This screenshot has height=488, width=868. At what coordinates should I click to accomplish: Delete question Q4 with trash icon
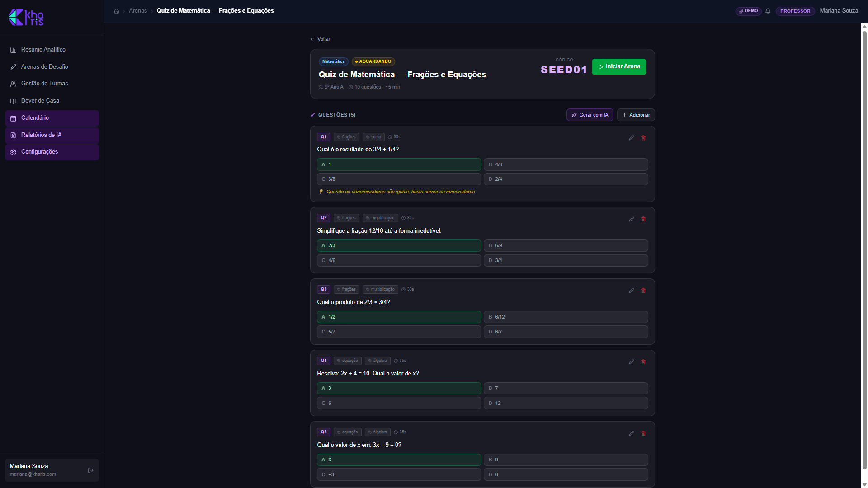point(643,362)
